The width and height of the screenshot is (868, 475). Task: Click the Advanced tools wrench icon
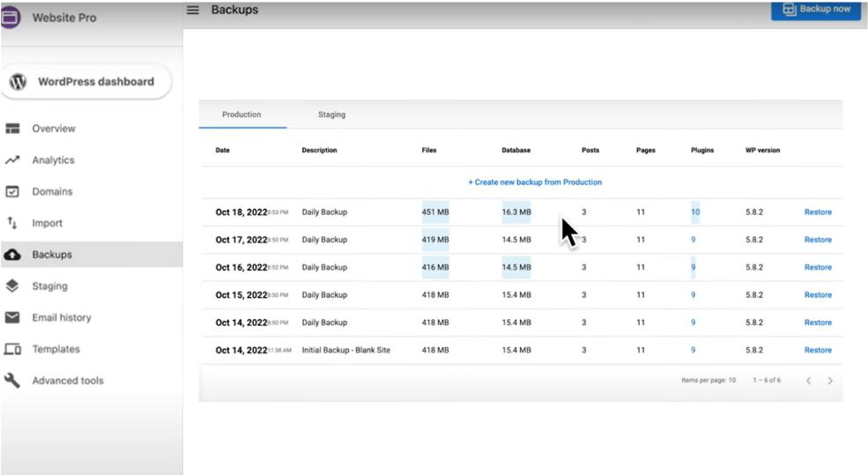click(12, 381)
